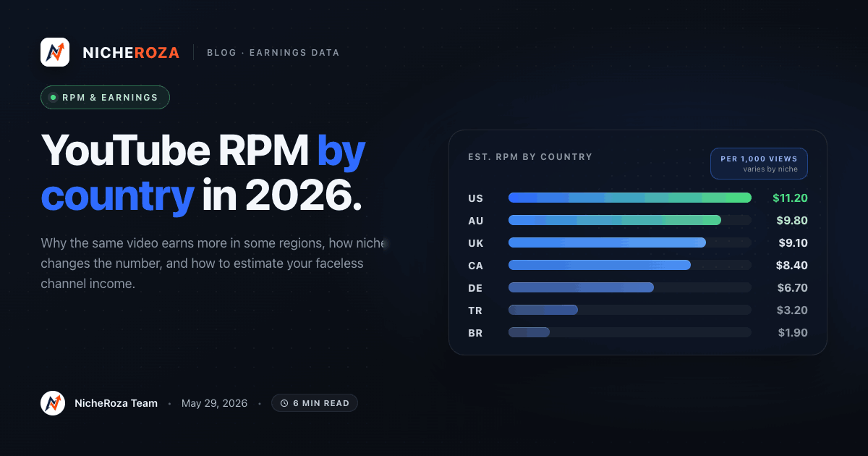This screenshot has height=456, width=868.
Task: Click the $6.70 value
Action: click(x=792, y=287)
